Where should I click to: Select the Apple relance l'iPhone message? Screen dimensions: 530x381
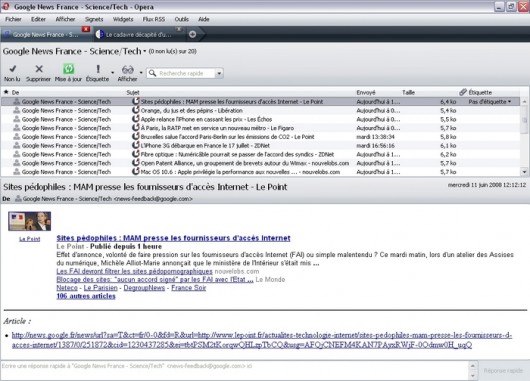click(260, 119)
